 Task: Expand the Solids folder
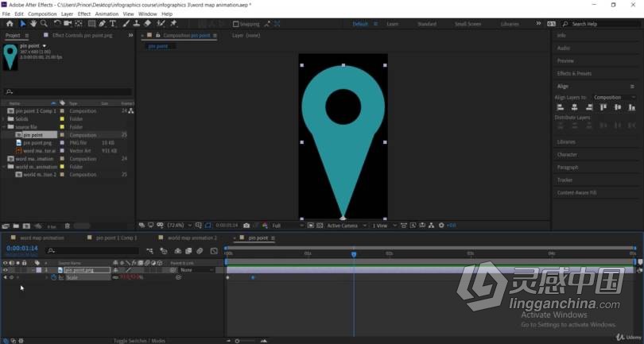[4, 119]
